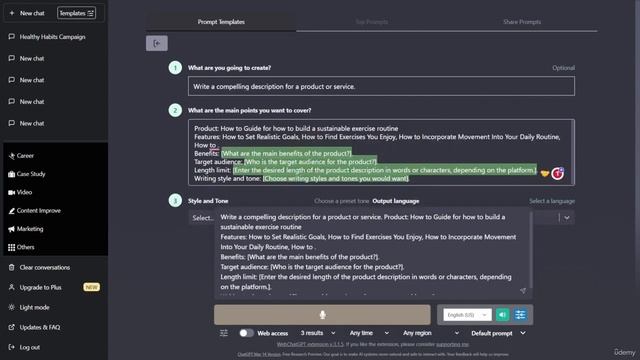Open Updates & FAQ link
The width and height of the screenshot is (640, 360).
pos(34,327)
